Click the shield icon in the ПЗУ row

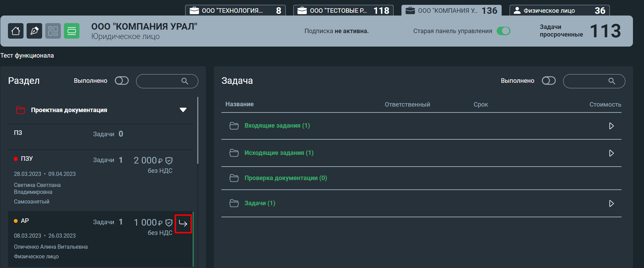point(169,160)
